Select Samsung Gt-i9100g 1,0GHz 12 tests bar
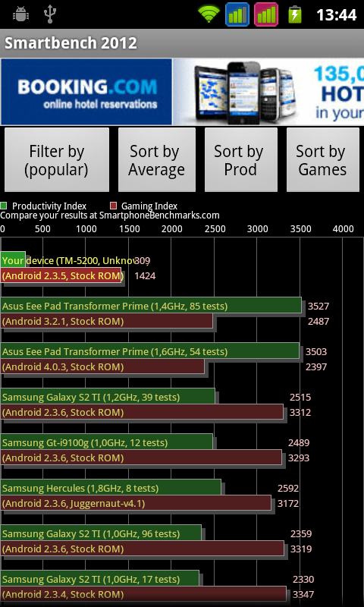This screenshot has height=607, width=364. tap(106, 442)
